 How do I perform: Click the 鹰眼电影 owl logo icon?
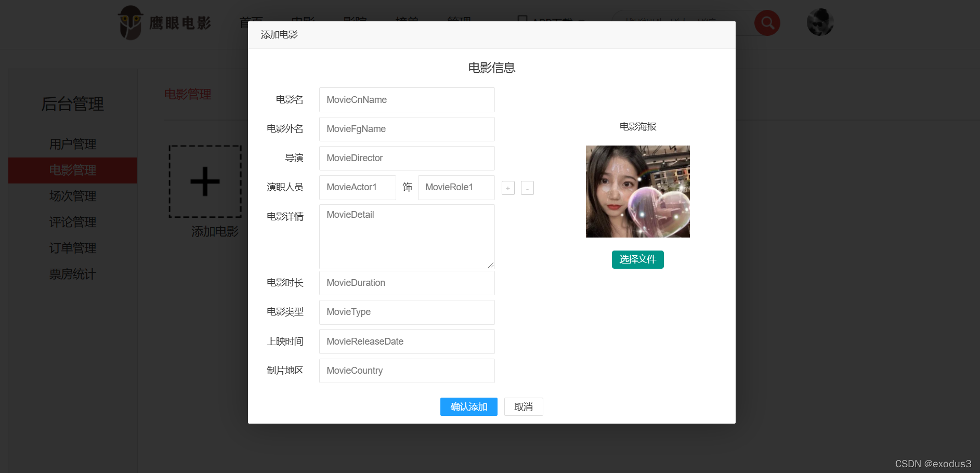[130, 23]
